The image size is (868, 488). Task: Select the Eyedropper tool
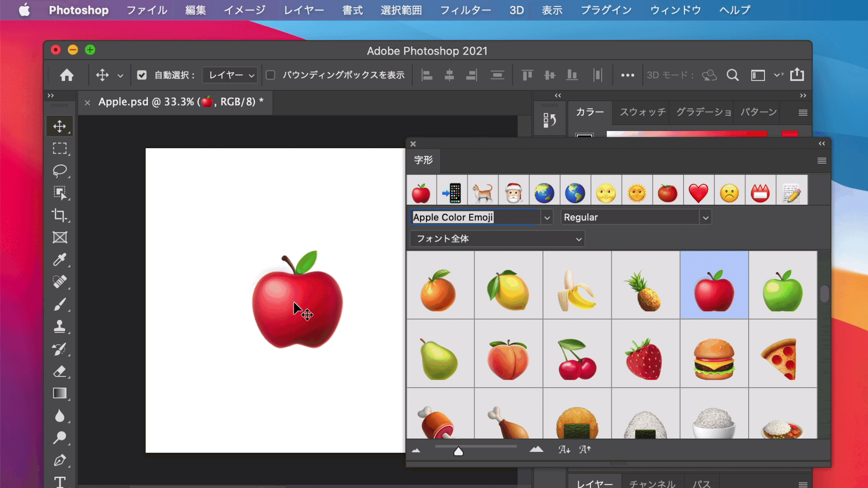(59, 259)
